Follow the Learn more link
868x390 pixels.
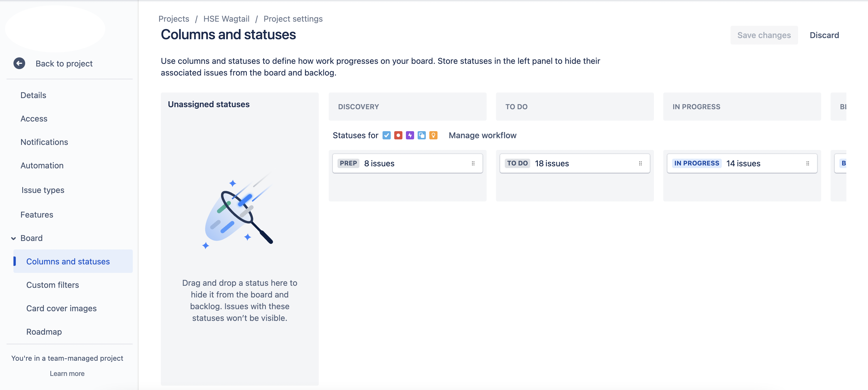coord(67,374)
